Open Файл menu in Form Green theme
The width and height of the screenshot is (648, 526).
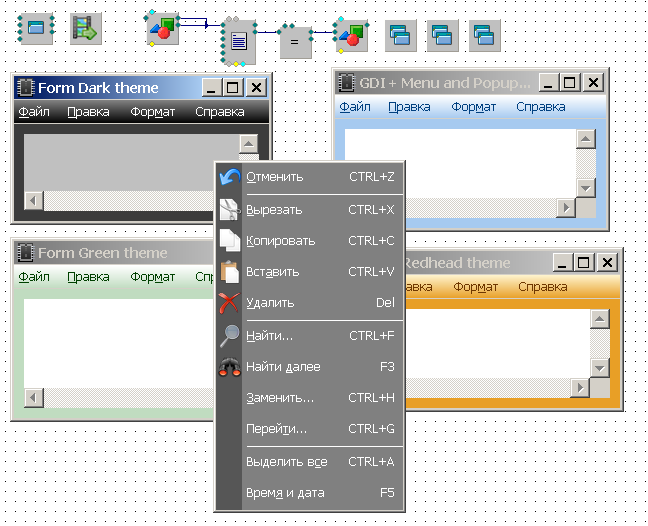[x=34, y=277]
